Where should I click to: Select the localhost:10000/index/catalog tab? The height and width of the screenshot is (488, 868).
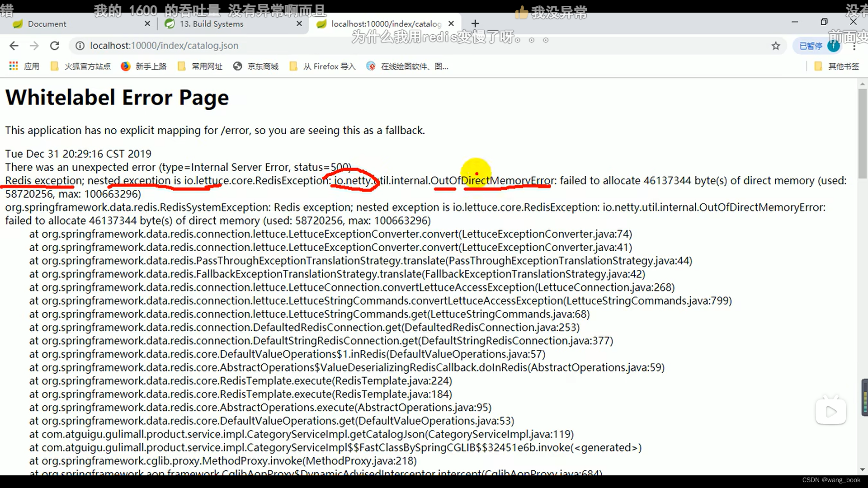coord(385,23)
